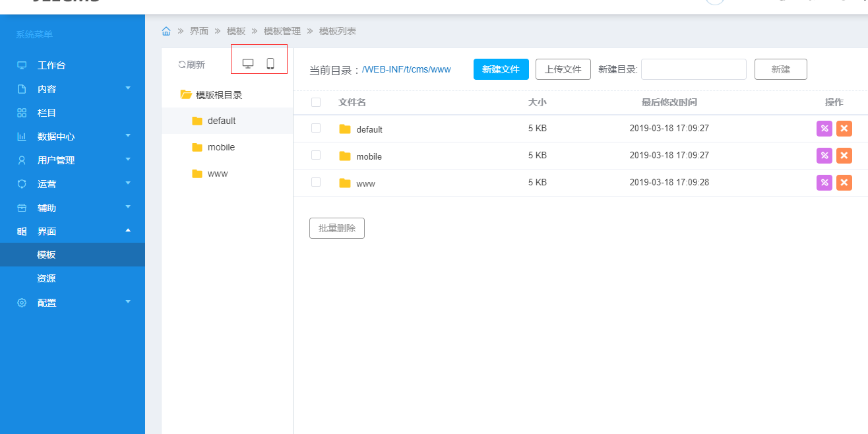This screenshot has height=434, width=868.
Task: Click the desktop monitor view icon
Action: coord(248,63)
